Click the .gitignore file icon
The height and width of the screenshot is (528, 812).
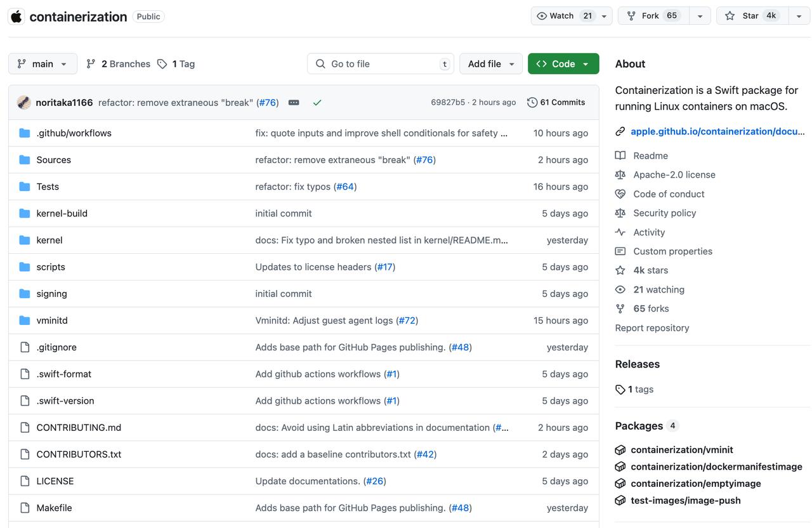[25, 347]
